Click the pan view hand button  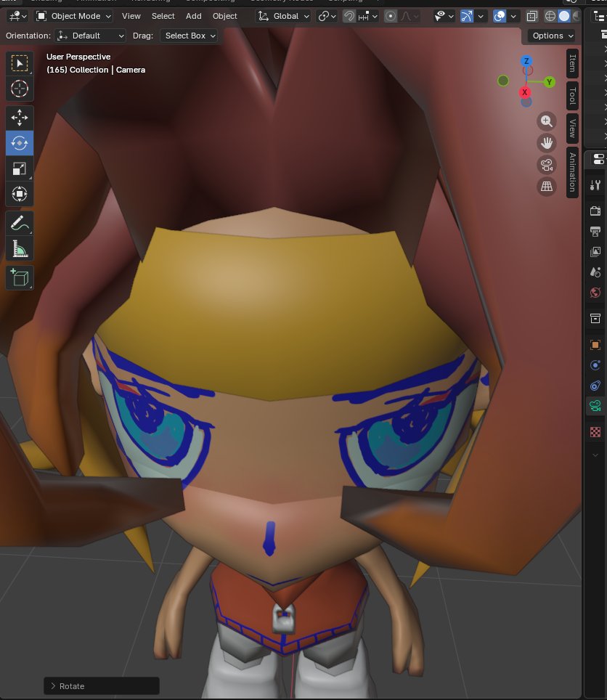(546, 143)
